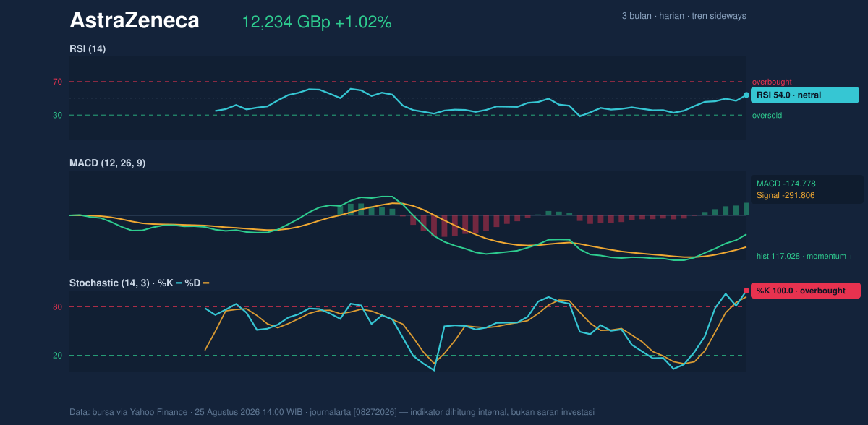
Task: Click the oversold label in RSI panel
Action: pyautogui.click(x=767, y=115)
